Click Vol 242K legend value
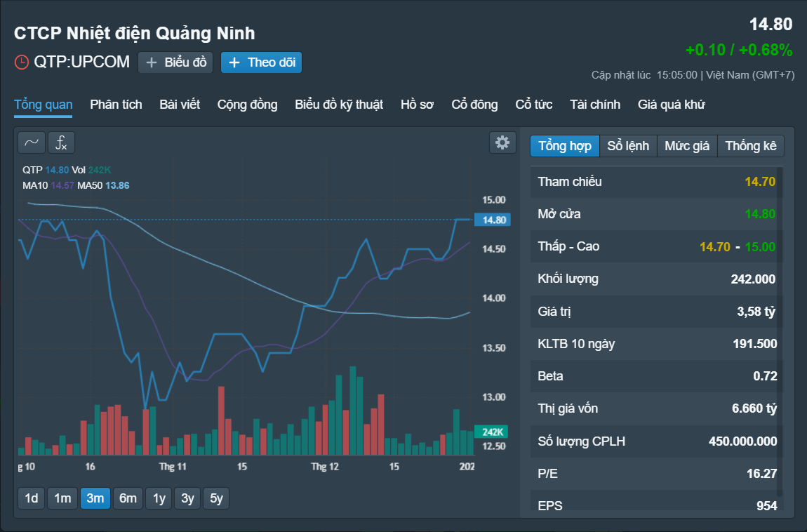This screenshot has height=532, width=807. click(x=100, y=170)
